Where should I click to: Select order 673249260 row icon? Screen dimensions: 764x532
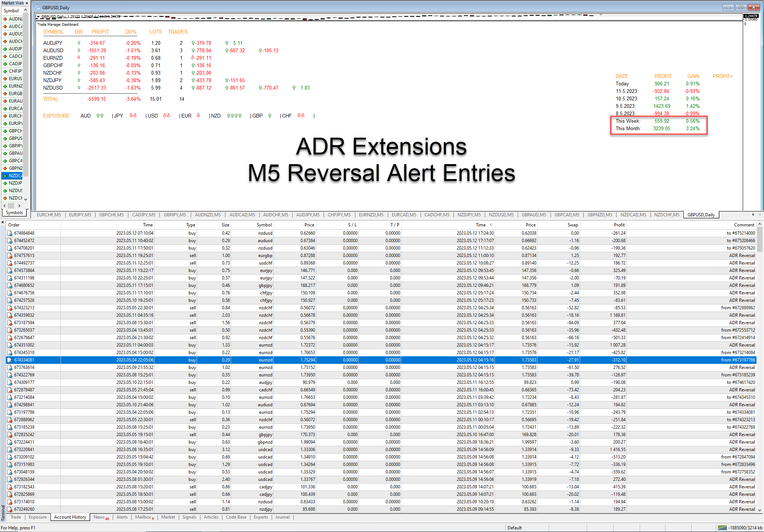(x=10, y=509)
